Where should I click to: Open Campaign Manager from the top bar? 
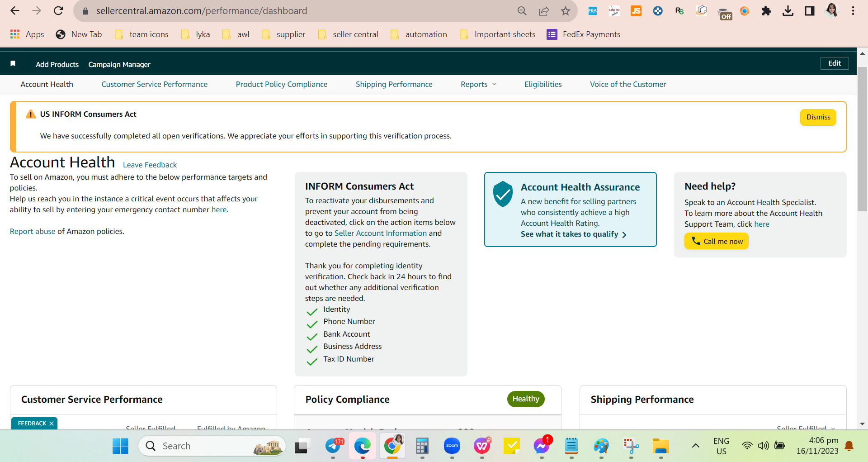[119, 64]
